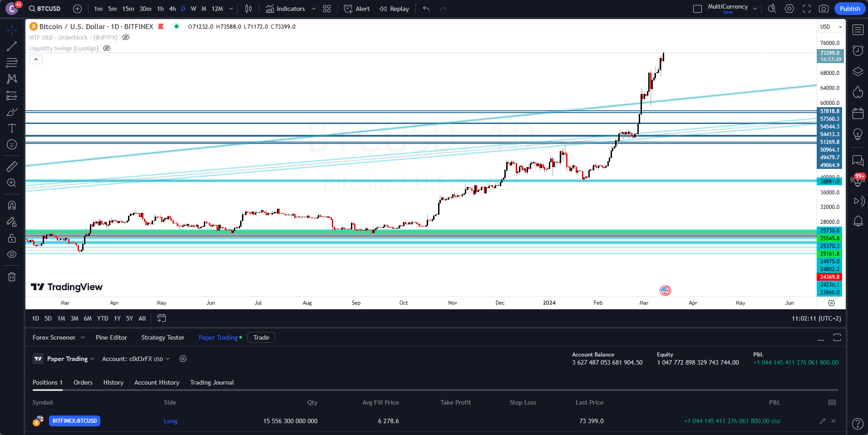868x435 pixels.
Task: Expand the Indicators favorites dropdown arrow
Action: point(314,9)
